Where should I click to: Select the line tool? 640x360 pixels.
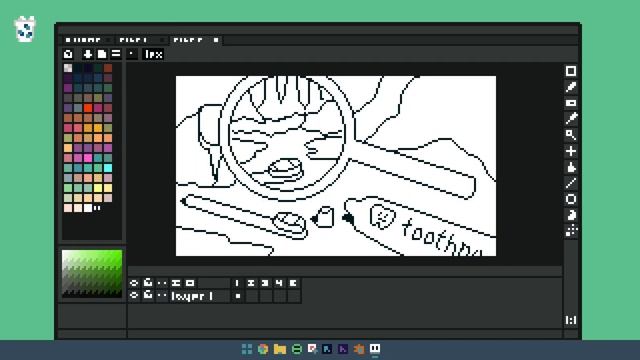(x=571, y=183)
